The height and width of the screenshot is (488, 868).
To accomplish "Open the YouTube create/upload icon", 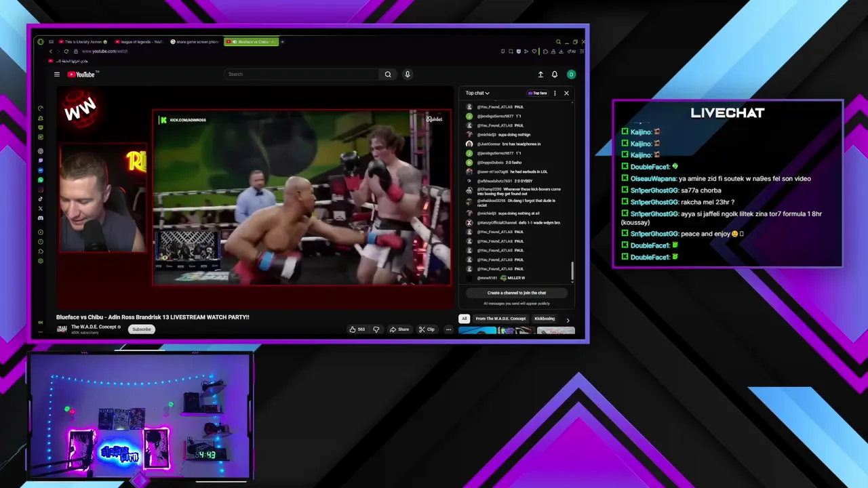I will pos(540,75).
